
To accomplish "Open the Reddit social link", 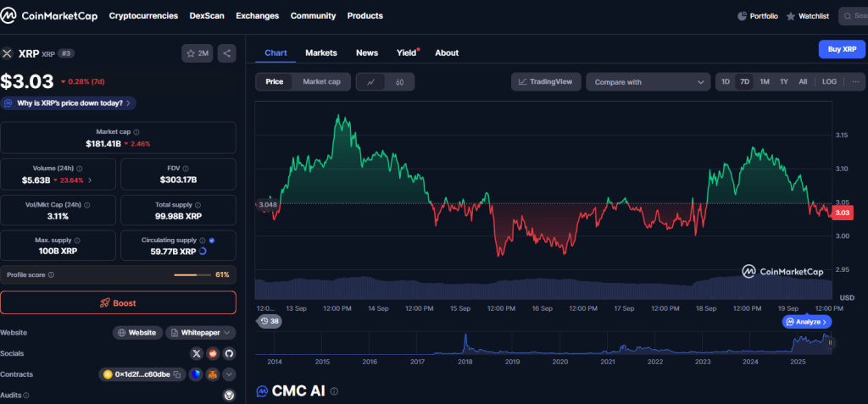I will tap(213, 353).
